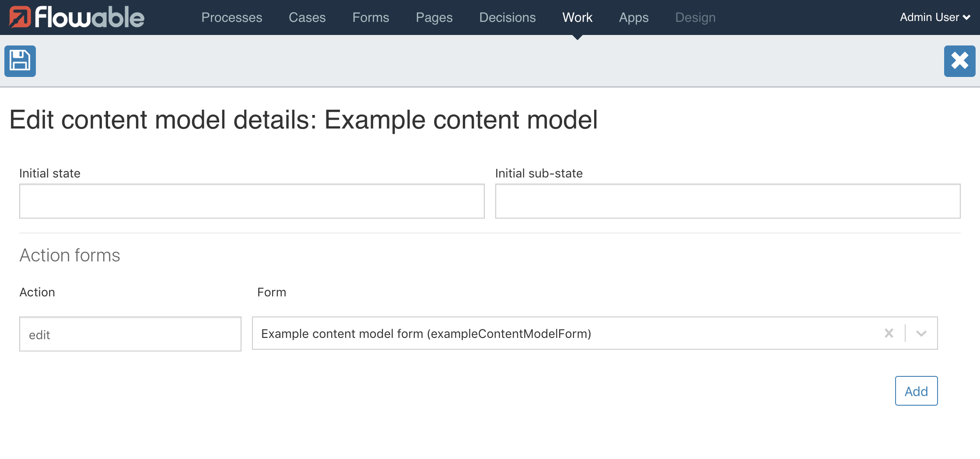Clear the selected form using the X icon

tap(889, 334)
